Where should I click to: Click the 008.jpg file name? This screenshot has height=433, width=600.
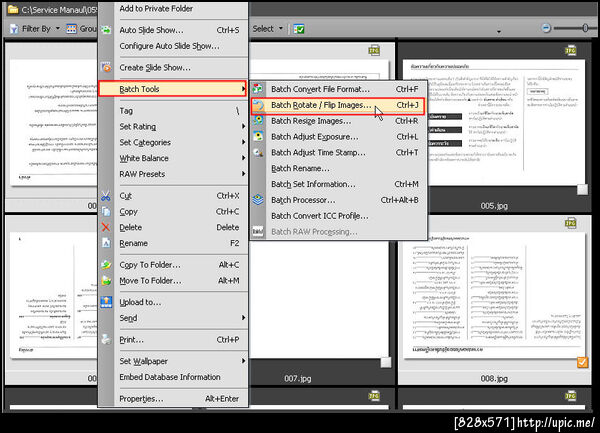494,379
